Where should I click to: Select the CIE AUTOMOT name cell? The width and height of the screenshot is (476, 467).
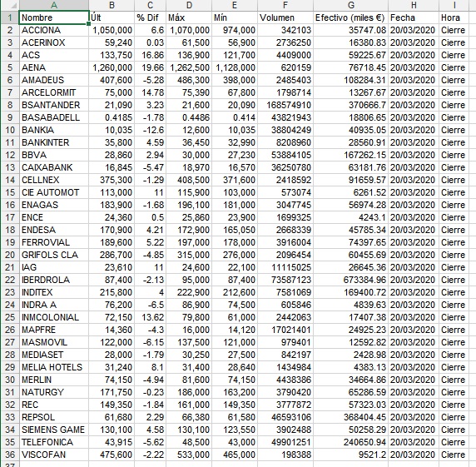[x=54, y=192]
